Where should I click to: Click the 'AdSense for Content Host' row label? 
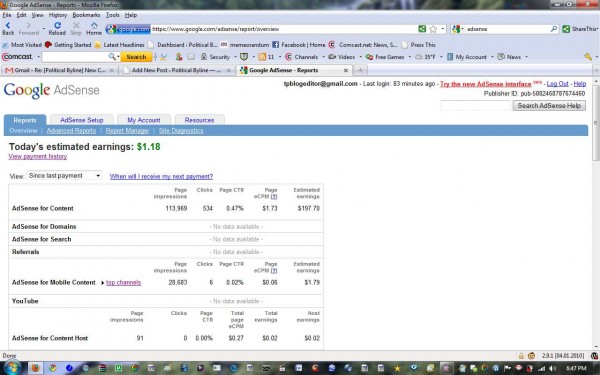tap(50, 338)
